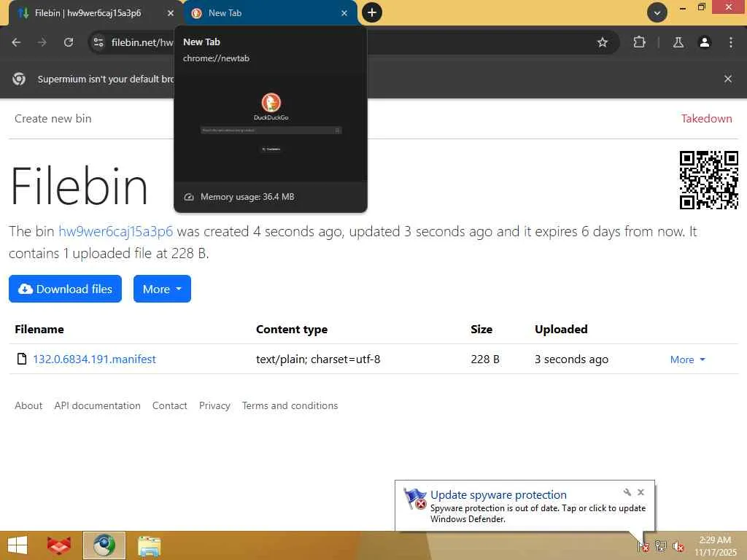
Task: Open the Takedown link
Action: [x=706, y=119]
